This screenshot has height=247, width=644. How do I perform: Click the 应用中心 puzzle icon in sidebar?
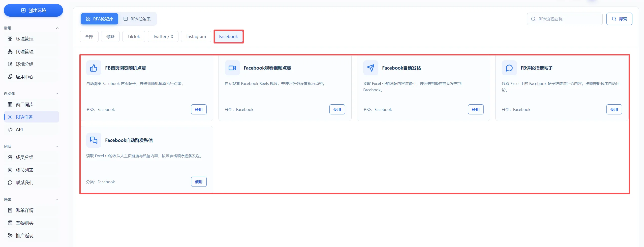[10, 77]
